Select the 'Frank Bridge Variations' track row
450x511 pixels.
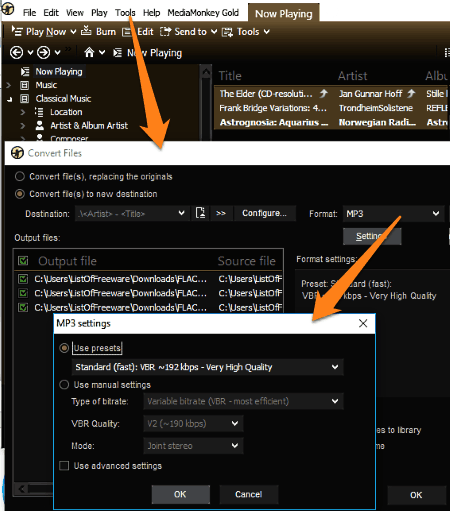[332, 108]
